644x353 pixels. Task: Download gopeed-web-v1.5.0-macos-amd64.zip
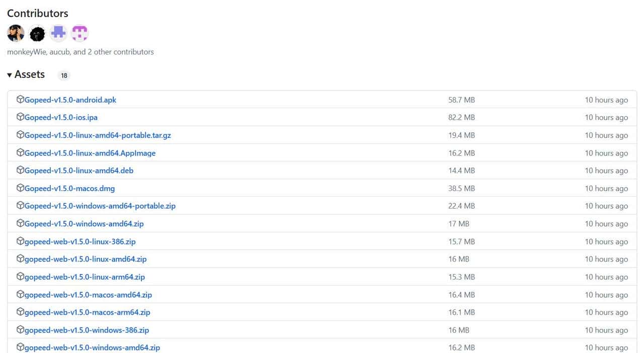88,295
